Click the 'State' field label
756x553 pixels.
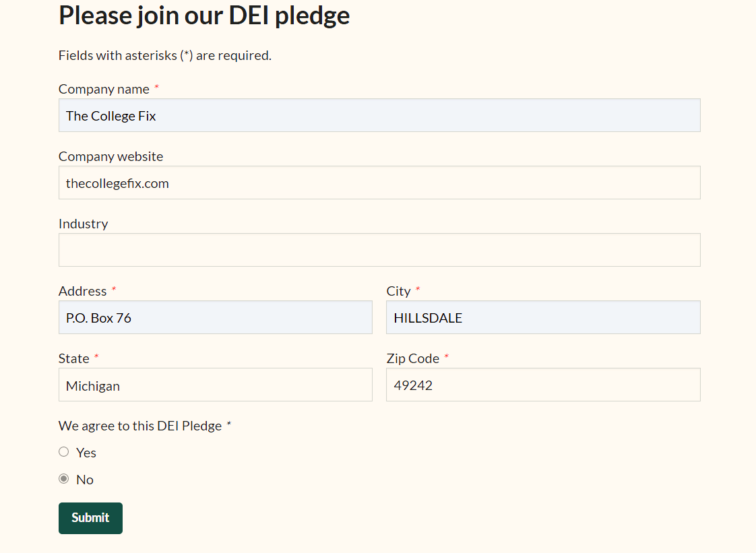tap(73, 359)
